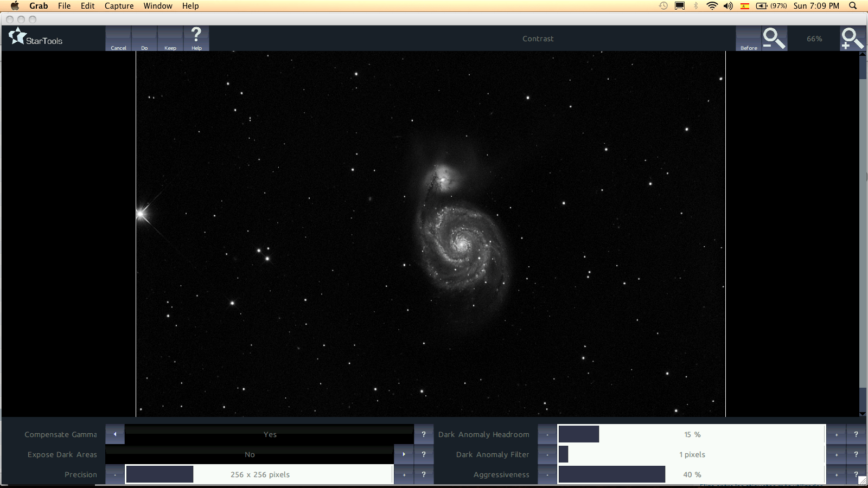Decrease Dark Anomaly Headroom with minus button

point(547,434)
